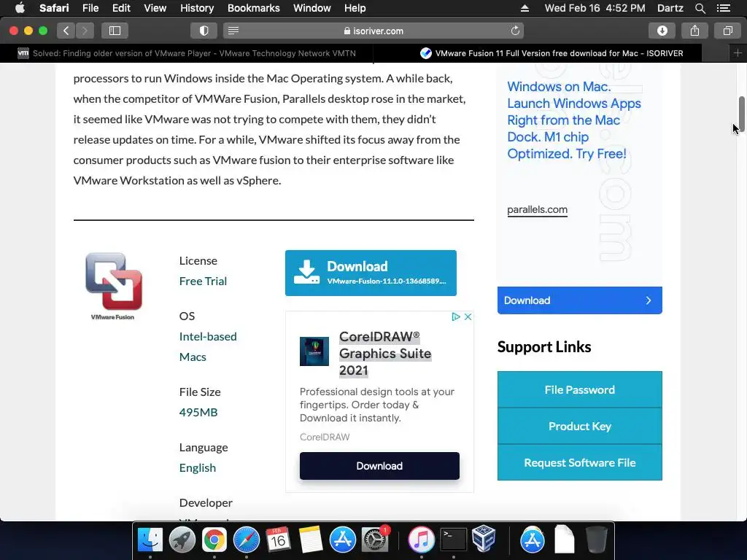Open the File Password support link
The width and height of the screenshot is (747, 560).
(580, 389)
